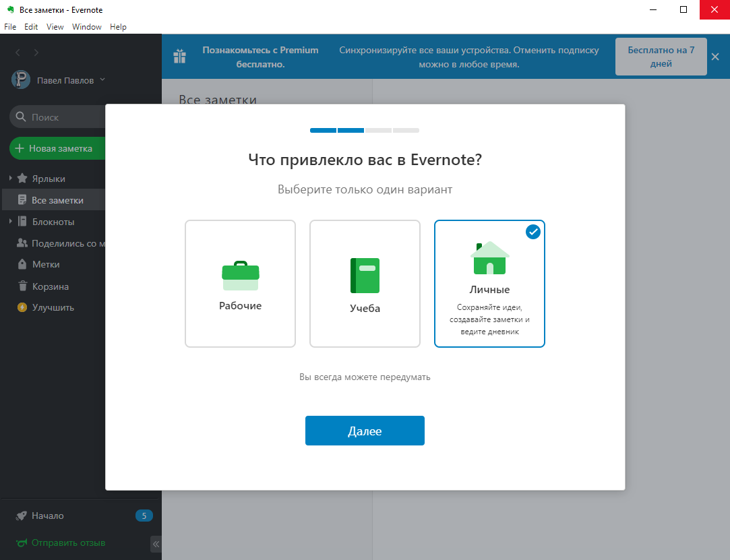Open Поделились со мной section
Viewport: 730px width, 560px height.
click(x=68, y=243)
